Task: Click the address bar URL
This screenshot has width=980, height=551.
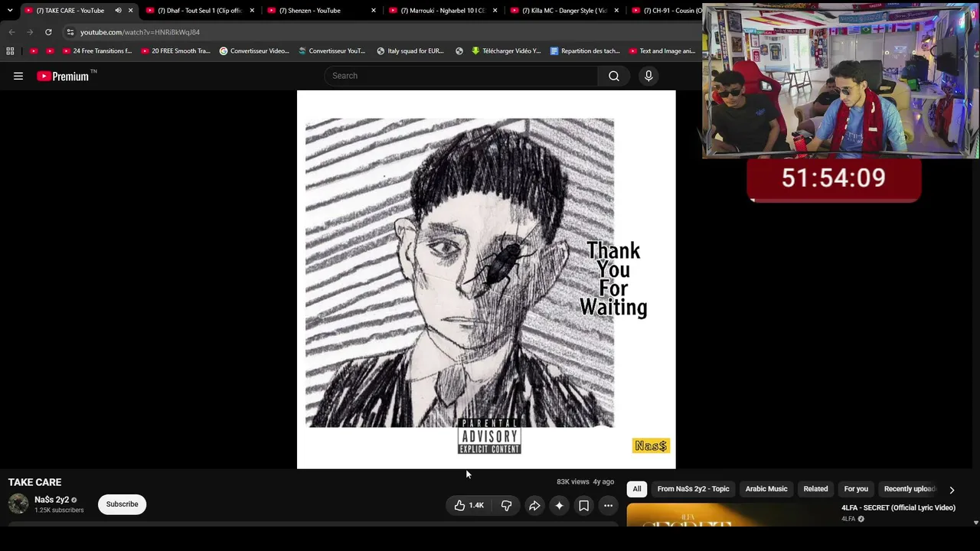Action: tap(140, 32)
